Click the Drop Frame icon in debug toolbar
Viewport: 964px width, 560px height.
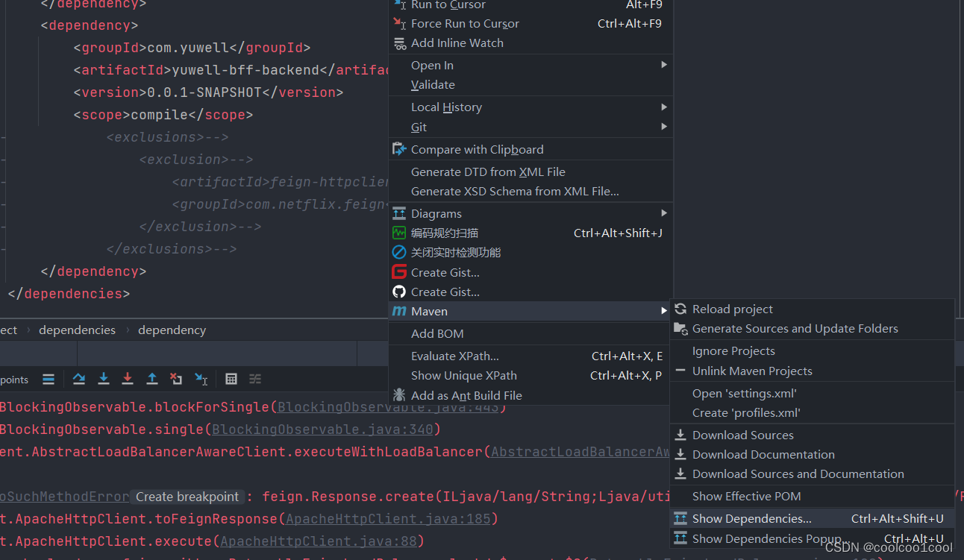[177, 379]
